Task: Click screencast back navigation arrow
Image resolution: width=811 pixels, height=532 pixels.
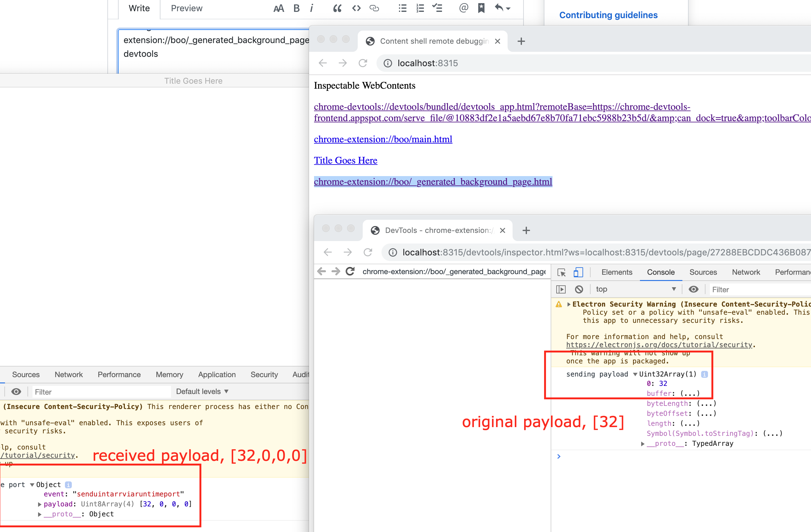Action: pyautogui.click(x=321, y=271)
